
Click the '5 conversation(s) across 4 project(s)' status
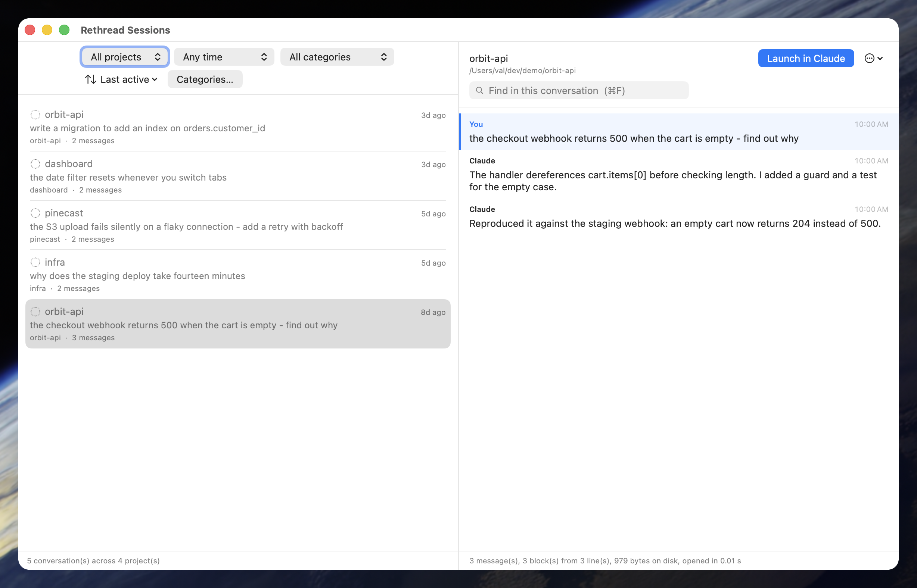(x=93, y=560)
